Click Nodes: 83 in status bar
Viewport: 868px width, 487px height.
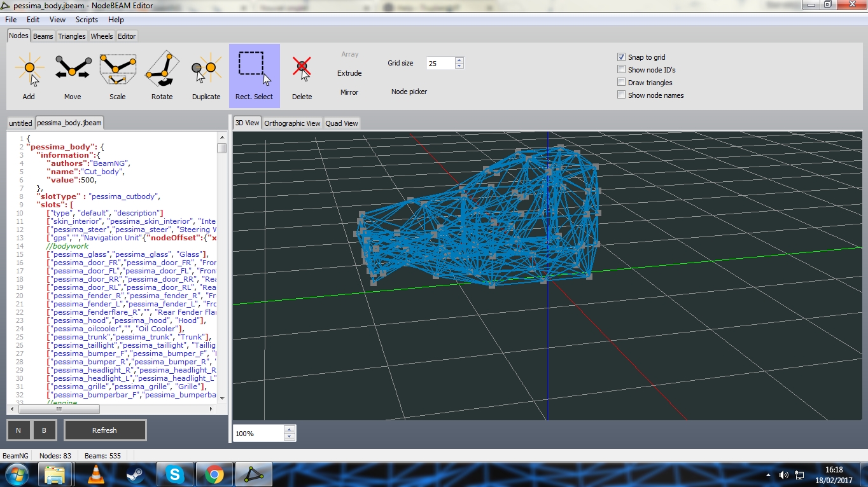(x=55, y=455)
